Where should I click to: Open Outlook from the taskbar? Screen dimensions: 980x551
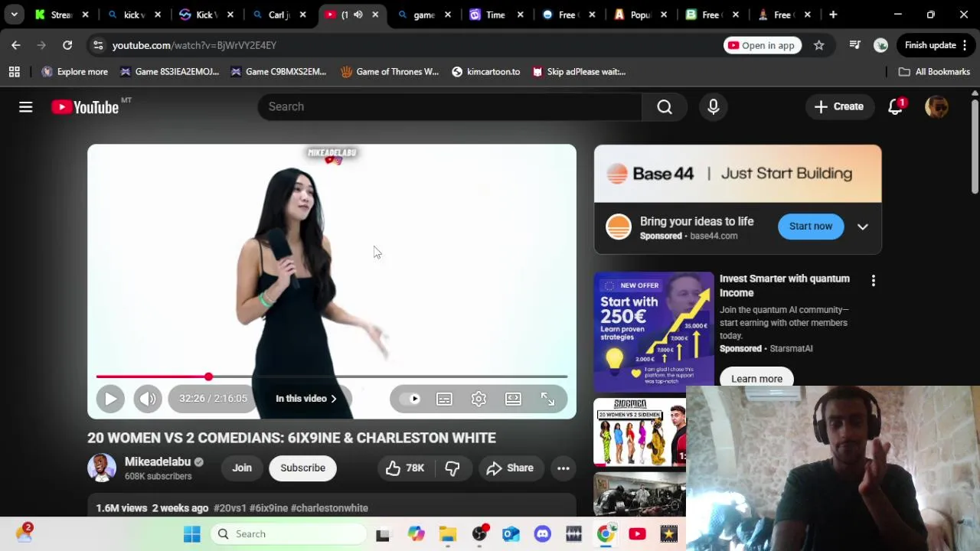click(x=511, y=534)
